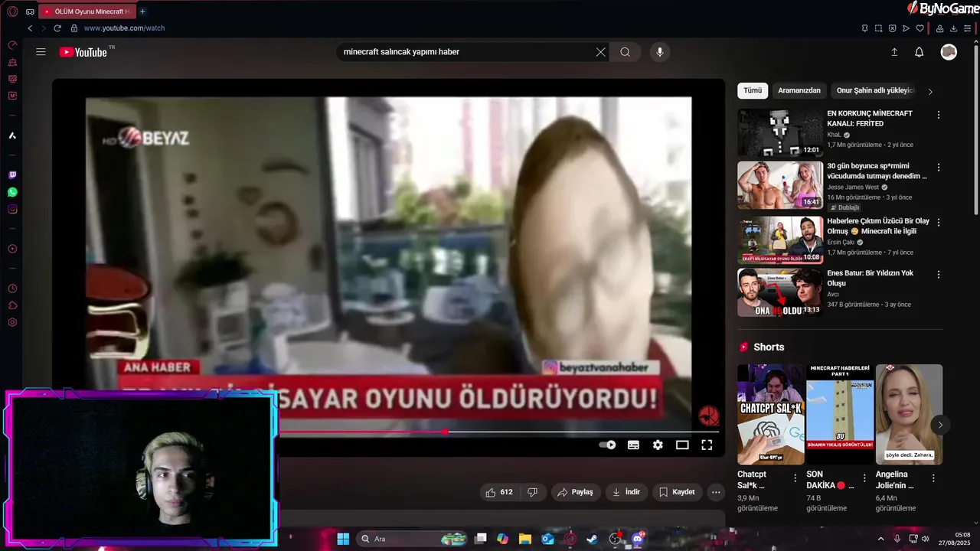Open the Opera snapshot tool icon
Image resolution: width=980 pixels, height=551 pixels.
click(878, 28)
